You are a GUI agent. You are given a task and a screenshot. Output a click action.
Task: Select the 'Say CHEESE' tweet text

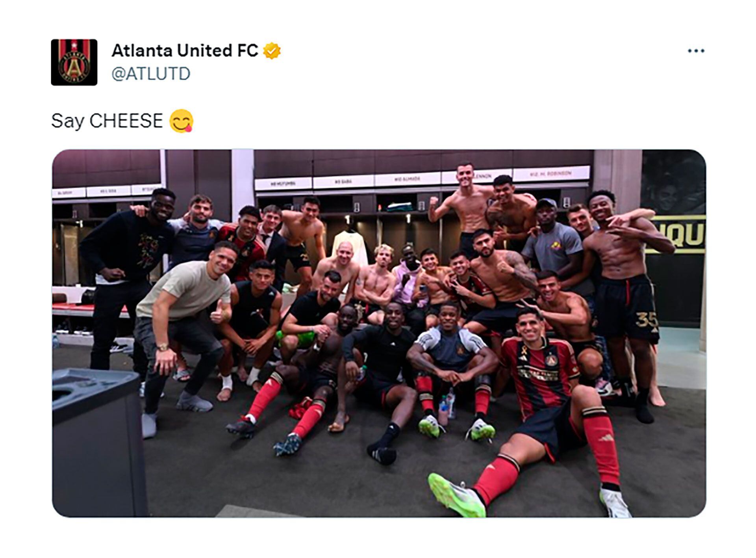pyautogui.click(x=107, y=121)
